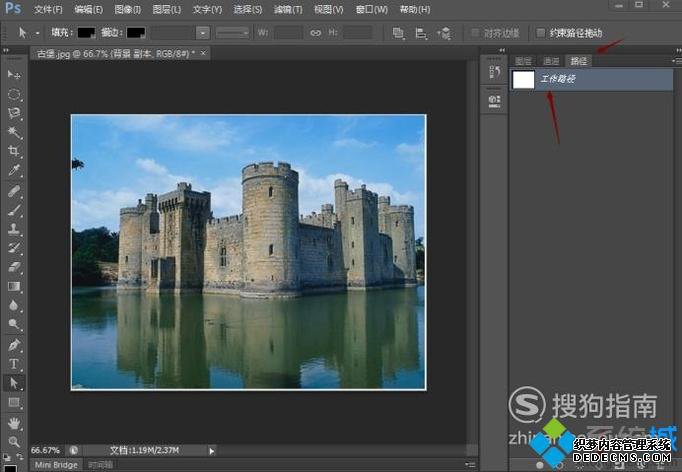The image size is (682, 472).
Task: Select the Hand tool
Action: pyautogui.click(x=14, y=422)
